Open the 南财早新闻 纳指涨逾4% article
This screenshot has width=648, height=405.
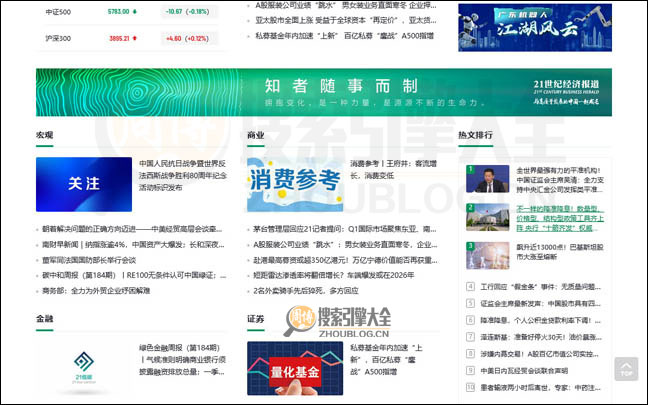coord(133,245)
